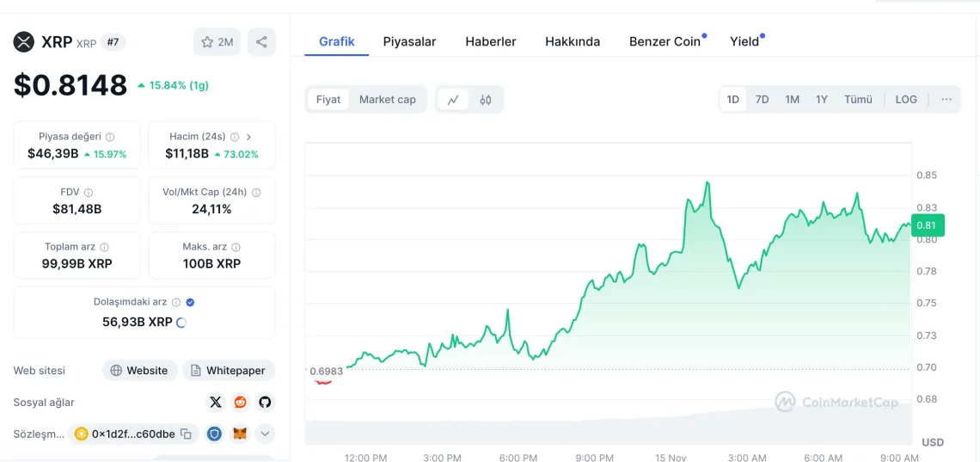Screen dimensions: 980x462
Task: Open info icon next to FDV
Action: point(89,193)
